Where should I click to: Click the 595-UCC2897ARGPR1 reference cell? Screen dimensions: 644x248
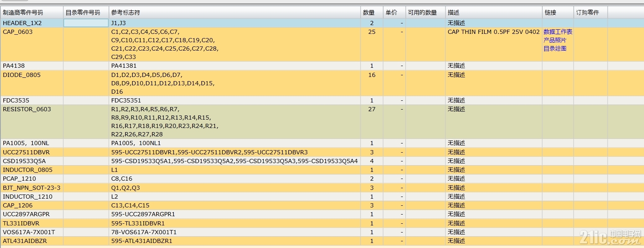coord(235,214)
